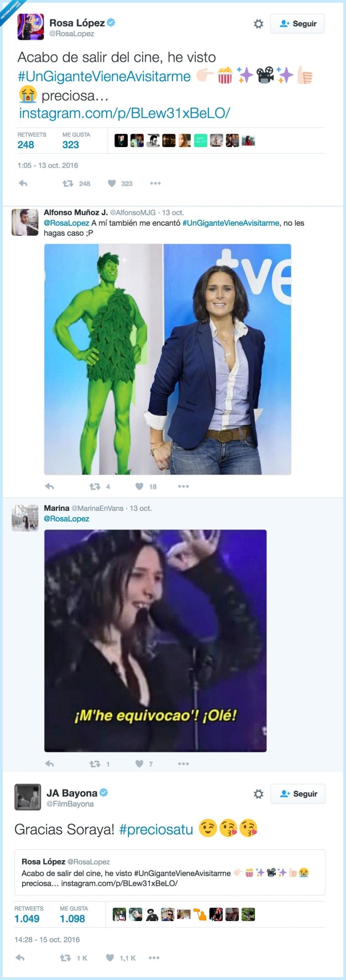Image resolution: width=346 pixels, height=980 pixels.
Task: Reply to Rosa López's tweet
Action: 23,183
